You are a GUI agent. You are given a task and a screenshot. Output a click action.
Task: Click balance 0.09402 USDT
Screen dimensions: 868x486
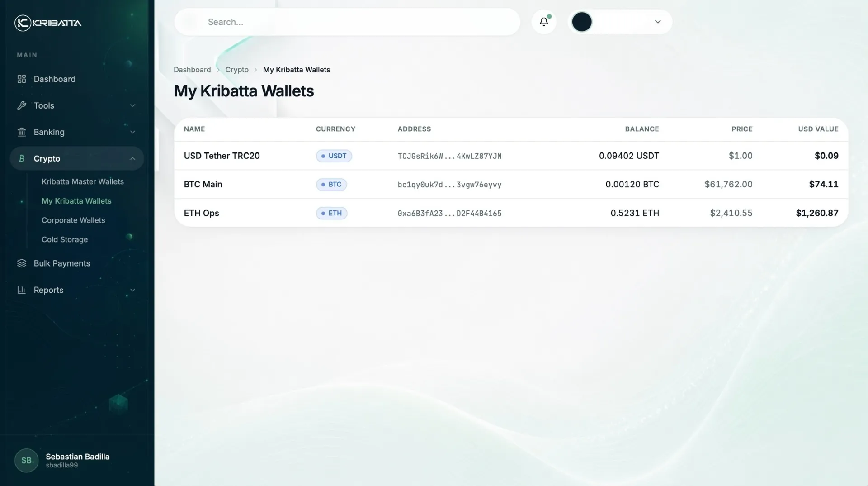pos(629,156)
